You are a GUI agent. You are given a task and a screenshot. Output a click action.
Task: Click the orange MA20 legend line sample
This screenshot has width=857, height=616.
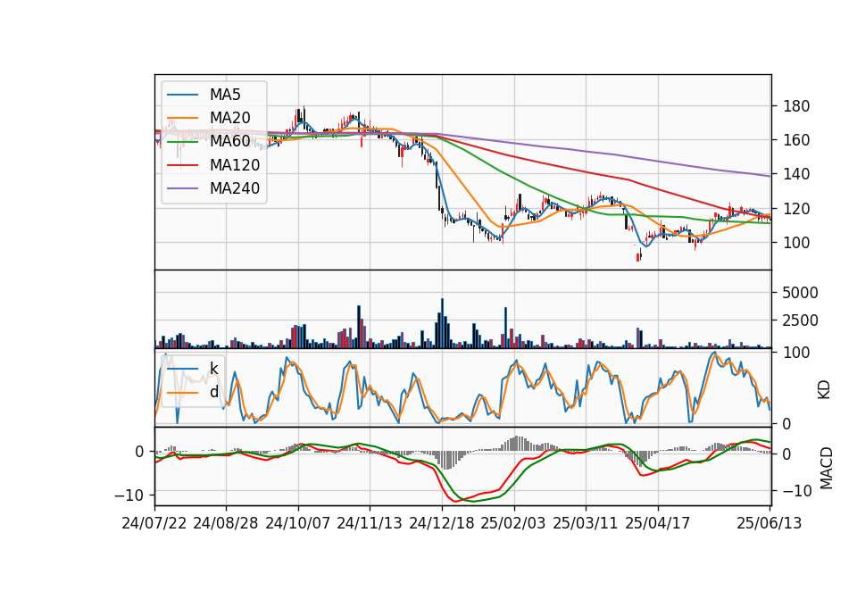[x=182, y=118]
